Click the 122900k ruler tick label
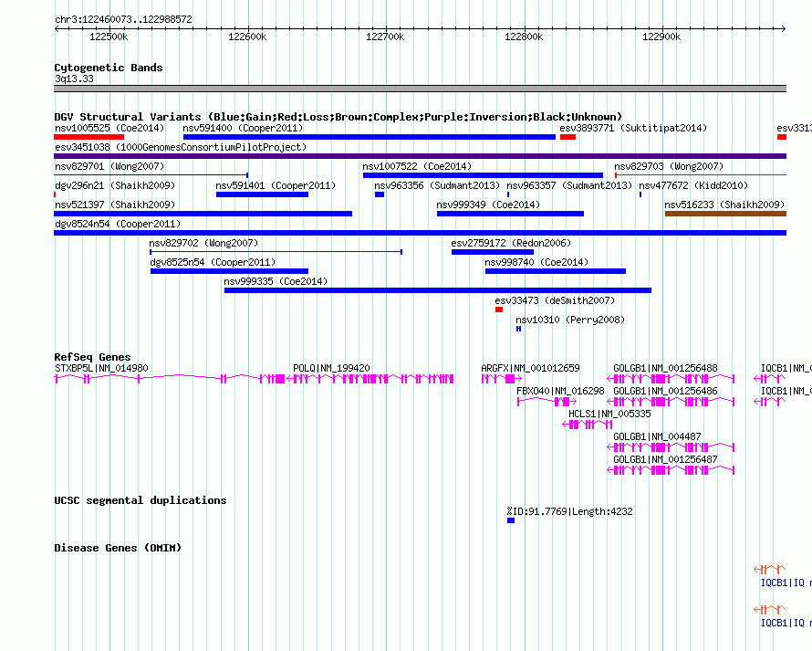 [661, 37]
